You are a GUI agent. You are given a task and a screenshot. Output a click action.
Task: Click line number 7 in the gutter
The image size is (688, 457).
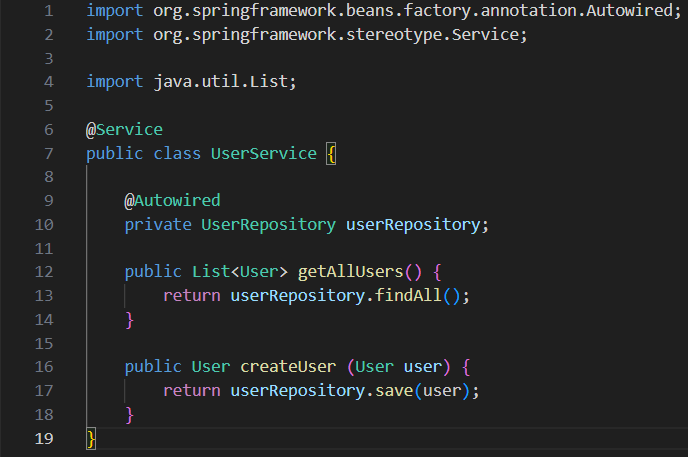[49, 154]
